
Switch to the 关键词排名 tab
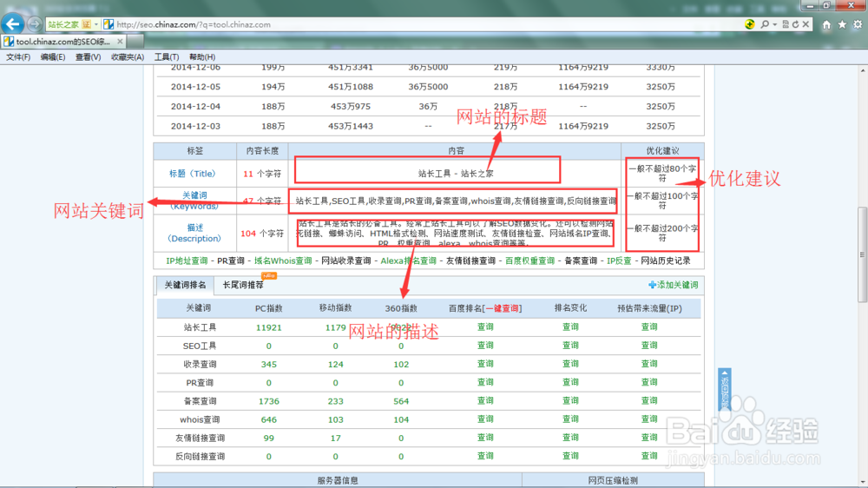pyautogui.click(x=185, y=286)
